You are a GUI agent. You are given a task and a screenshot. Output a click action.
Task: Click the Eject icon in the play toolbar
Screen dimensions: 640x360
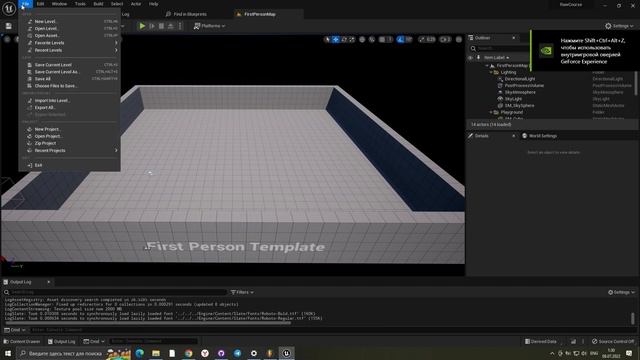pos(171,26)
